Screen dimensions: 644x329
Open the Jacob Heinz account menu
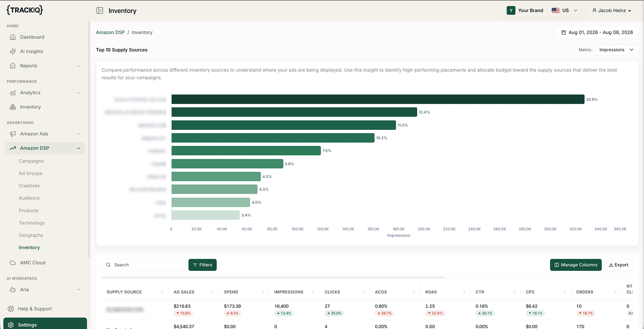tap(611, 10)
